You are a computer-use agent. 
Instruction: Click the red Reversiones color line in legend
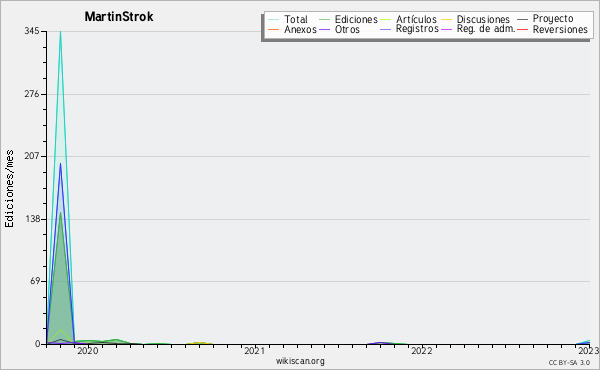pyautogui.click(x=522, y=29)
